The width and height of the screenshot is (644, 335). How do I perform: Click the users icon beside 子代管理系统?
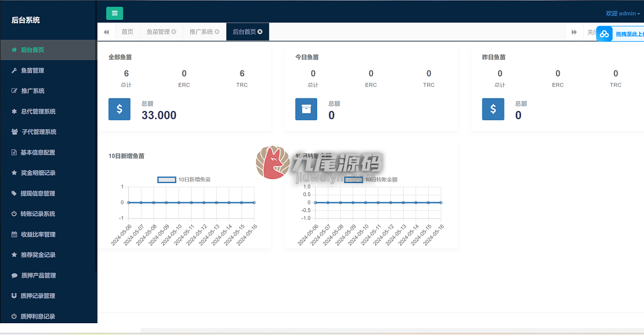click(x=14, y=132)
